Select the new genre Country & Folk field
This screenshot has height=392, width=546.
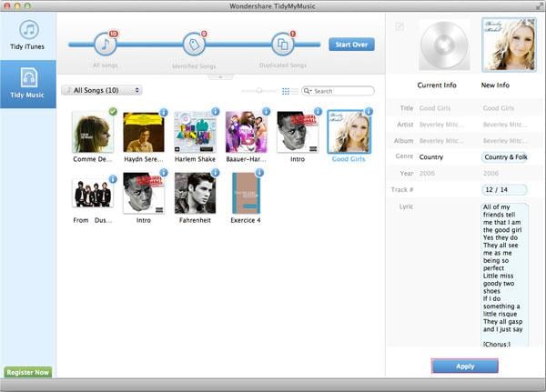pos(504,157)
